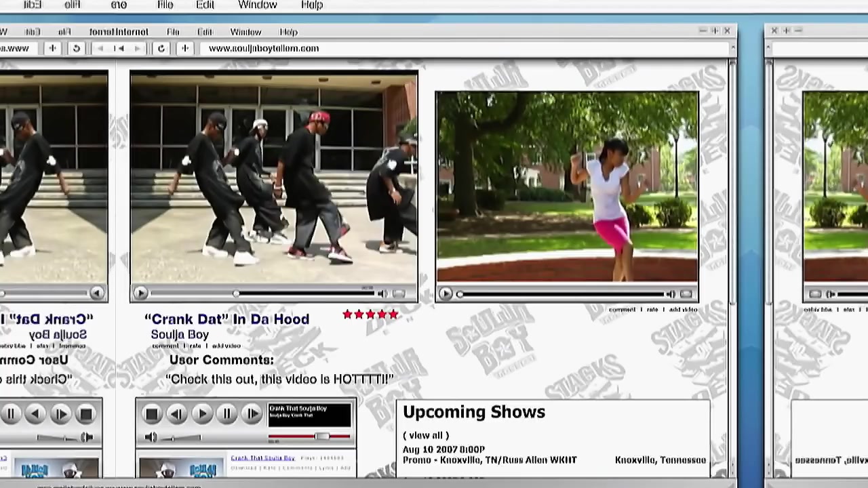
Task: Click the Crank Dat In Da Hood title
Action: [226, 319]
